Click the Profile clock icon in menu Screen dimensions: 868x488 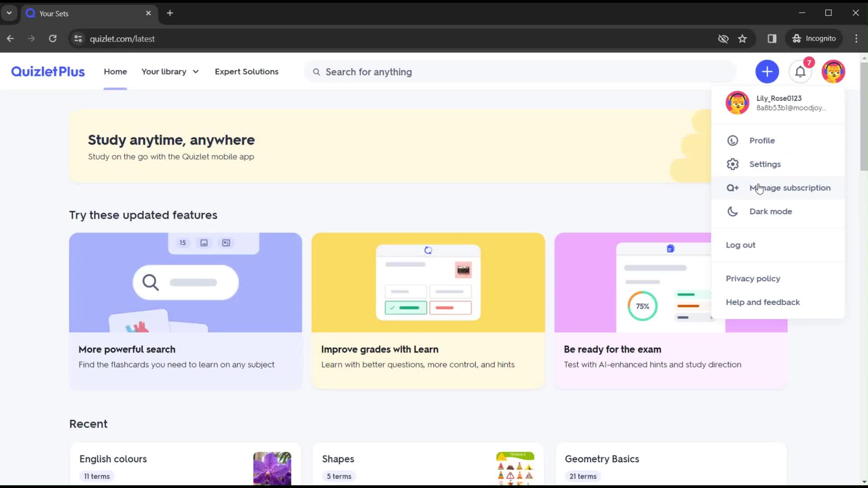pyautogui.click(x=732, y=141)
